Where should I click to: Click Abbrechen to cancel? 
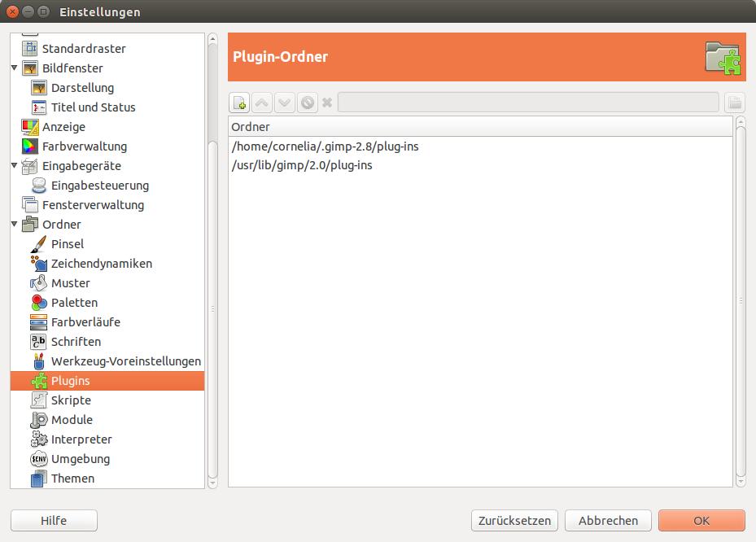tap(608, 521)
